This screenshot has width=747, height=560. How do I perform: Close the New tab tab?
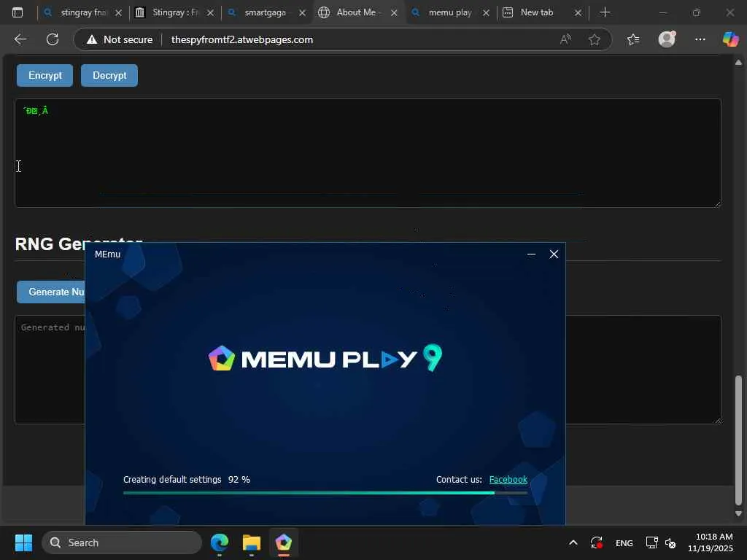[578, 13]
